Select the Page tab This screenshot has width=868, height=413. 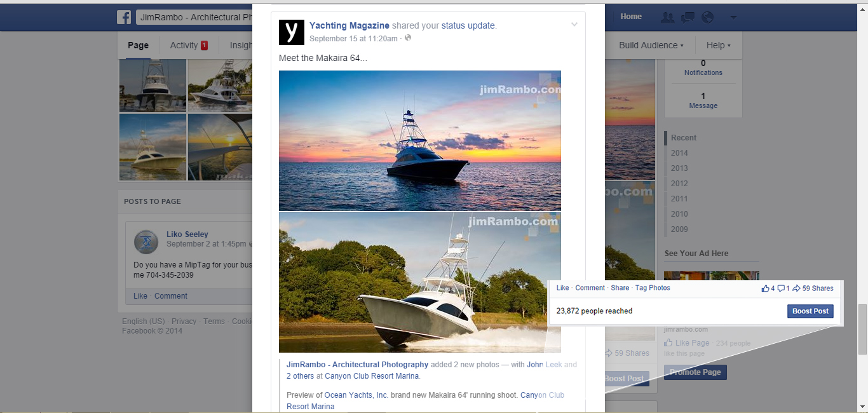(x=138, y=45)
